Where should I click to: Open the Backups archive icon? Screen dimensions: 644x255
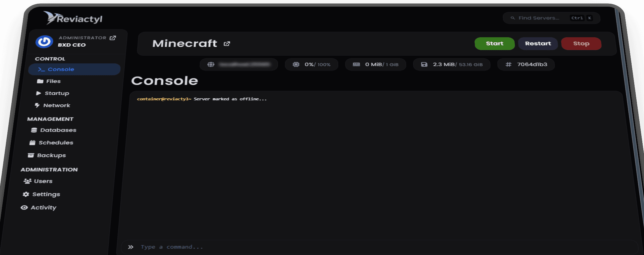(31, 155)
